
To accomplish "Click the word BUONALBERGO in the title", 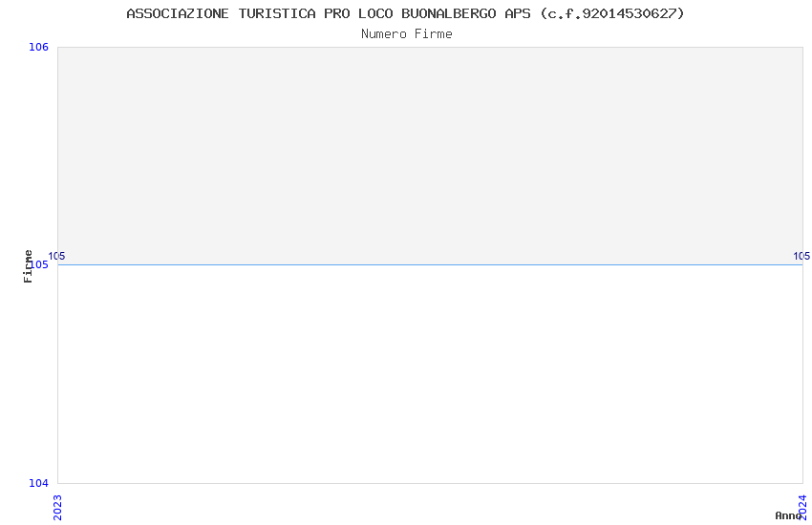I will 448,13.
